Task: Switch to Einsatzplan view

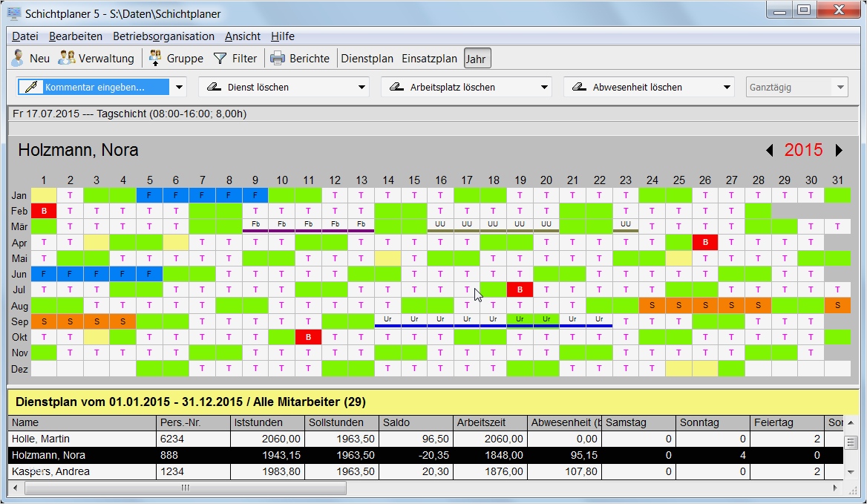Action: click(x=430, y=59)
